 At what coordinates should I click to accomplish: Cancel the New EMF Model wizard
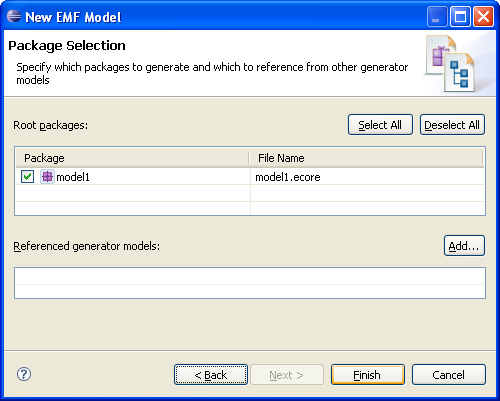pyautogui.click(x=449, y=375)
